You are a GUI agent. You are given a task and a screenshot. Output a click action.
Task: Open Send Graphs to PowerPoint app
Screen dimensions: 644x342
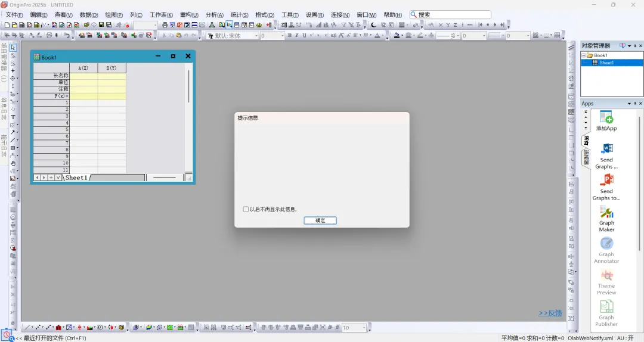(x=606, y=187)
